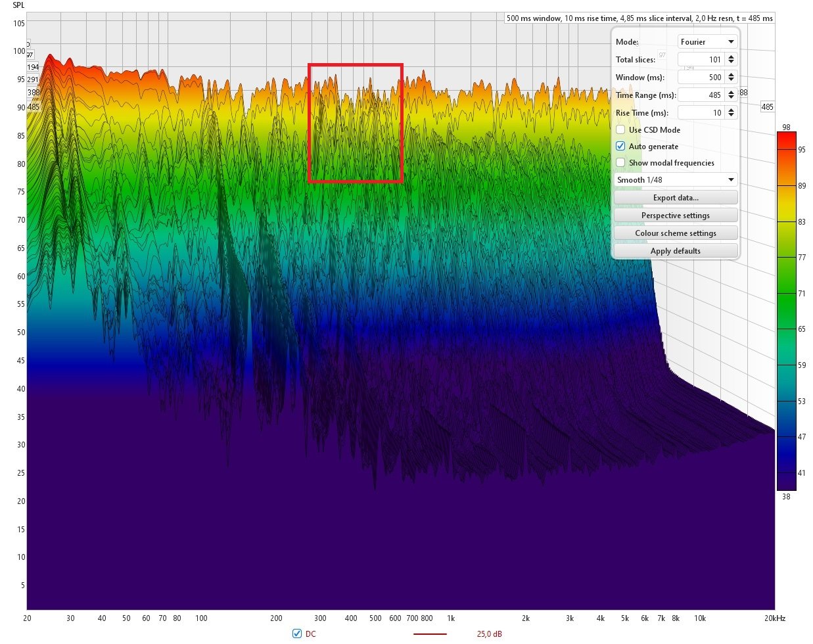Viewport: 813px width, 644px height.
Task: Expand the Smooth 1/48 smoothing dropdown
Action: point(675,180)
